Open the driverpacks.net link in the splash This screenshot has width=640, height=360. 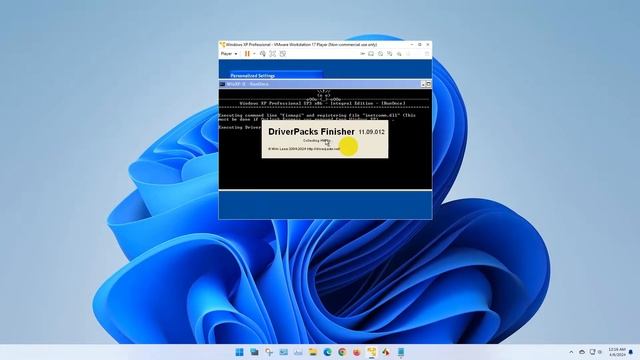point(323,149)
